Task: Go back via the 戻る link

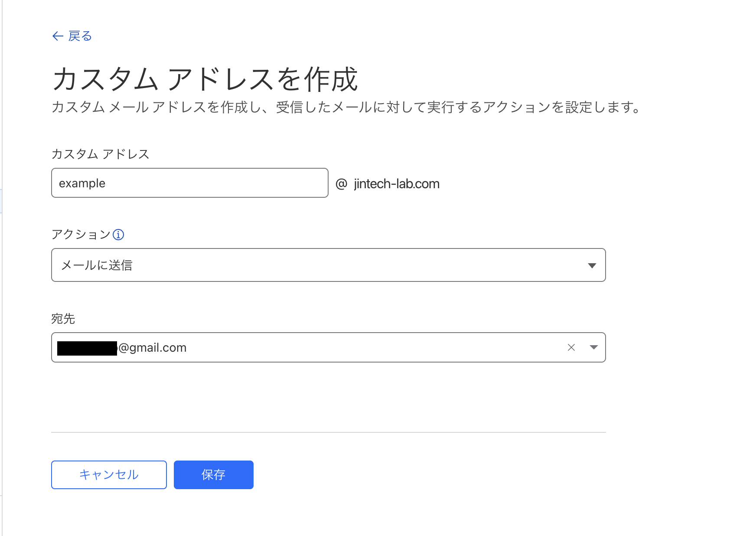Action: click(x=80, y=36)
